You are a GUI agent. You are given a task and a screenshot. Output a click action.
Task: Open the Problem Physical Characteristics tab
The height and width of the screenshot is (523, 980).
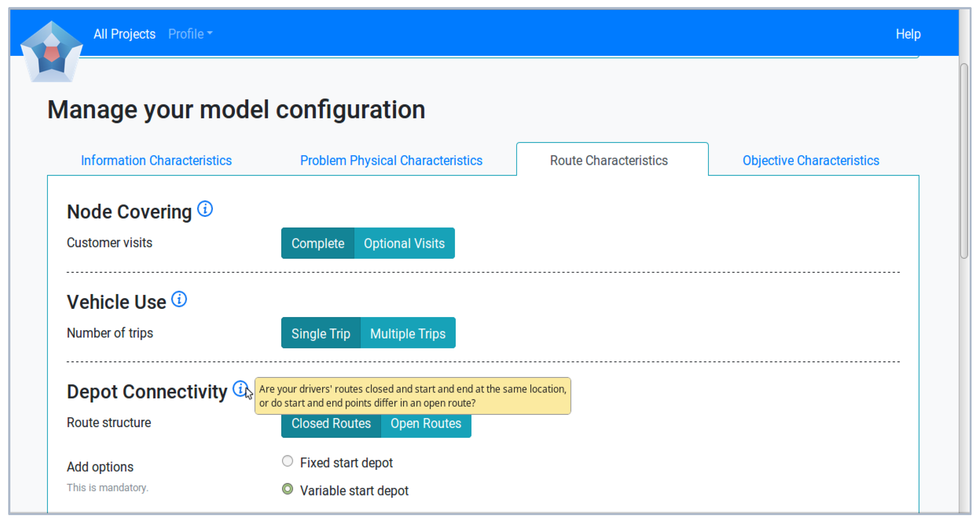click(391, 161)
